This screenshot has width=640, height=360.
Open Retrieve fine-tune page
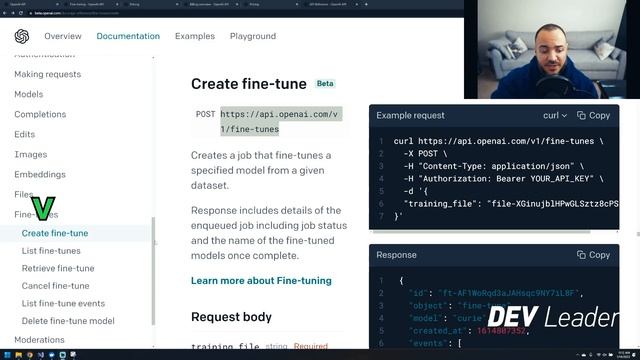coord(58,268)
